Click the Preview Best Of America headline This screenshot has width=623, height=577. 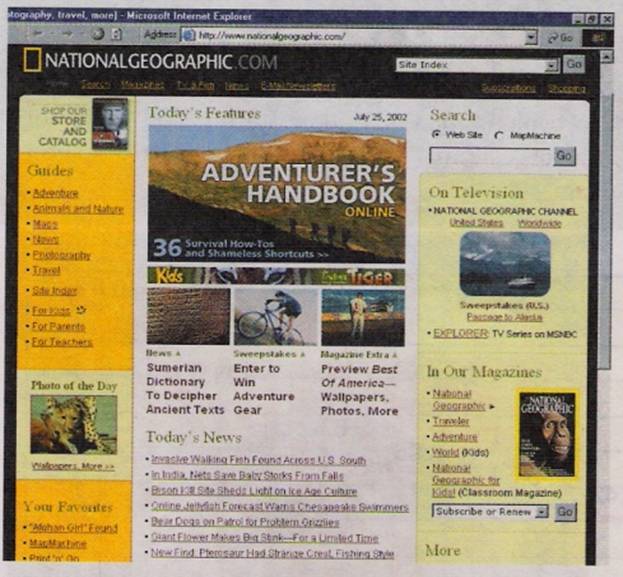pyautogui.click(x=360, y=390)
